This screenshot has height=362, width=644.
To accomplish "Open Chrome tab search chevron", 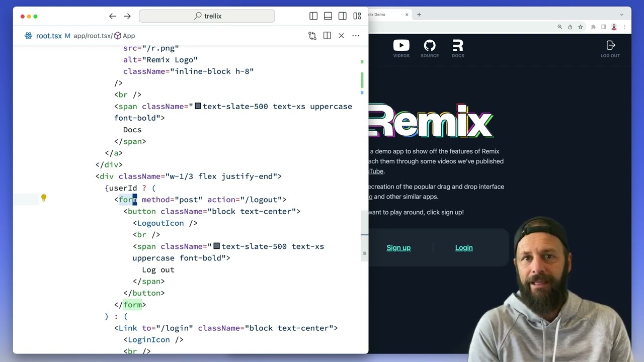I will click(622, 15).
